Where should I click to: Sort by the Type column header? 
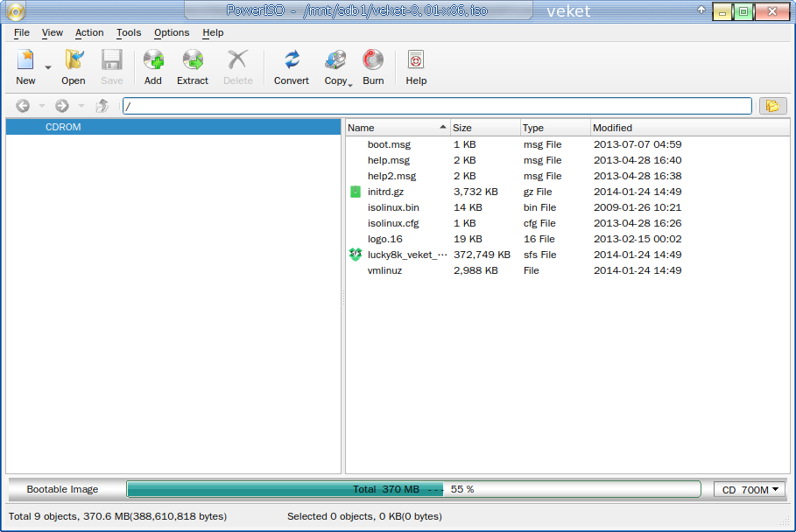click(x=555, y=128)
